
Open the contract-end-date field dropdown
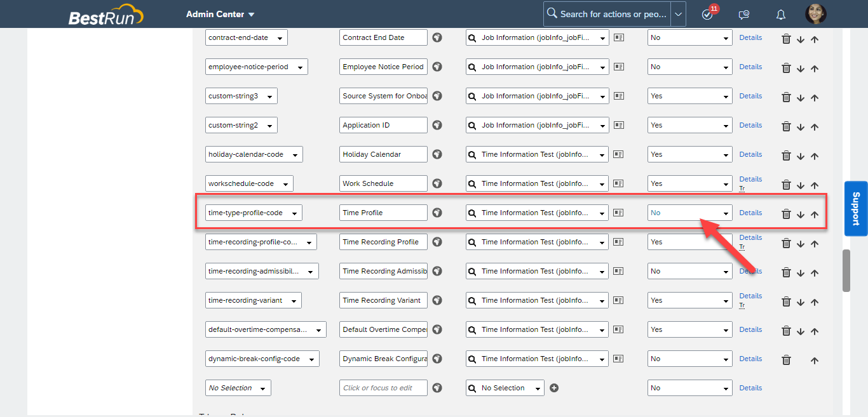point(247,37)
